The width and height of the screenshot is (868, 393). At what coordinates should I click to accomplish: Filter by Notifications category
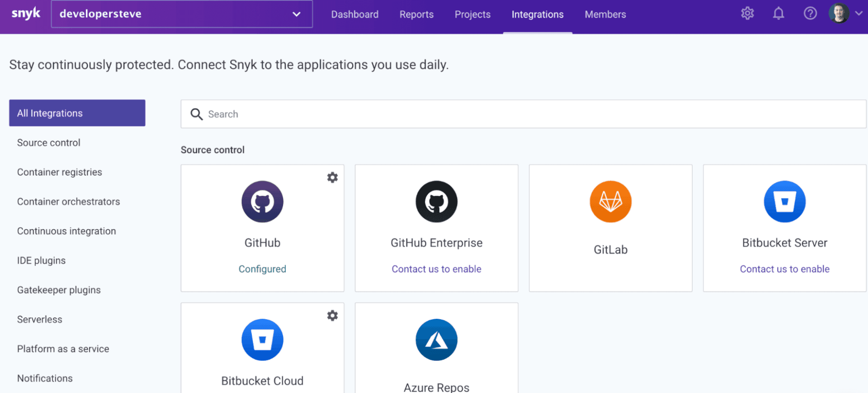point(45,378)
